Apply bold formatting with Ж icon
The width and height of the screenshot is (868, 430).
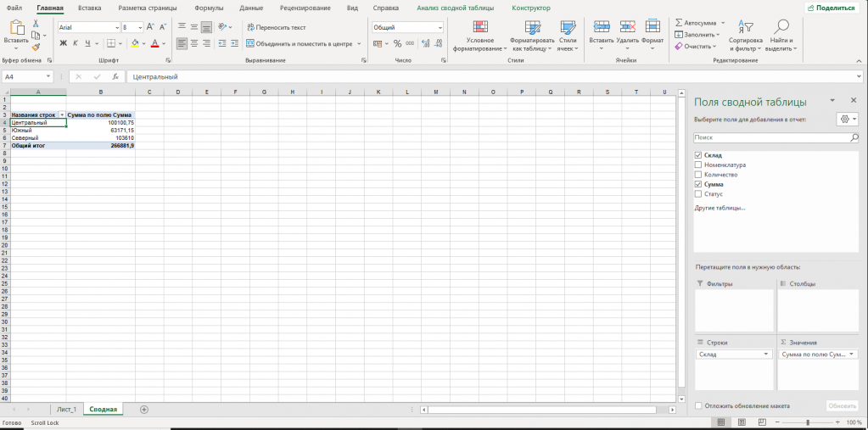pos(63,43)
